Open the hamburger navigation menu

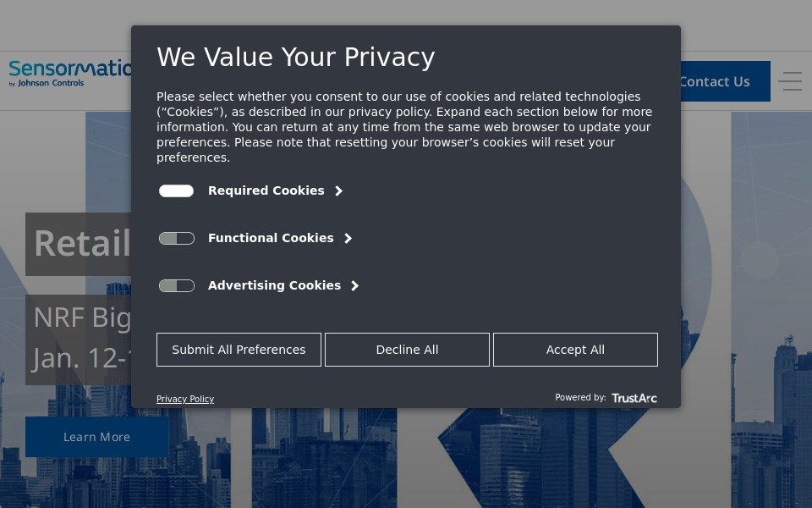790,81
